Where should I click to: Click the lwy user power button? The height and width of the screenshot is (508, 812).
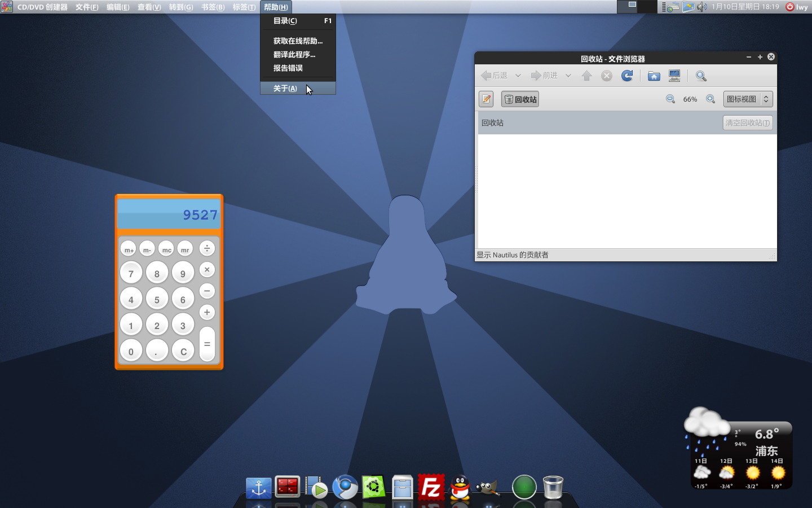coord(797,7)
